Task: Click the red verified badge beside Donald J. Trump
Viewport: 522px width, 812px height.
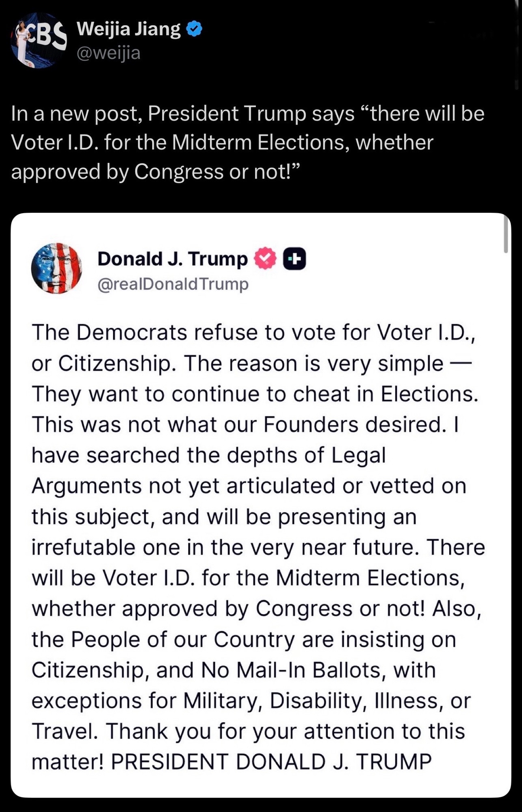Action: [x=265, y=259]
